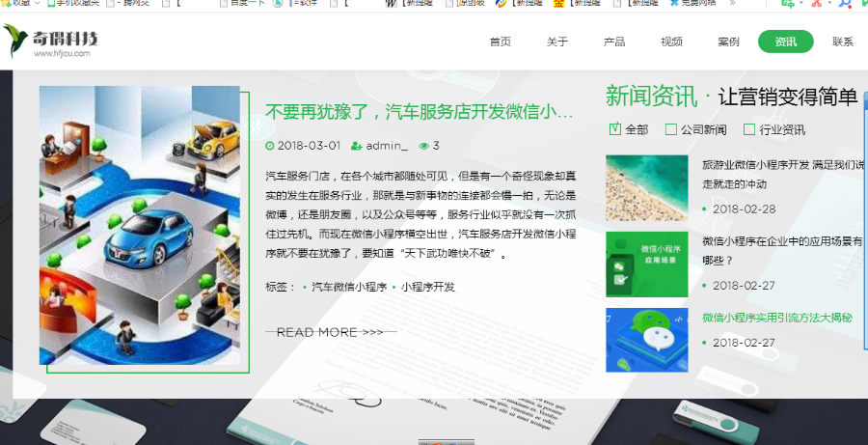
Task: Open the 微信小程序在企业中的应用场景 article link
Action: (783, 250)
